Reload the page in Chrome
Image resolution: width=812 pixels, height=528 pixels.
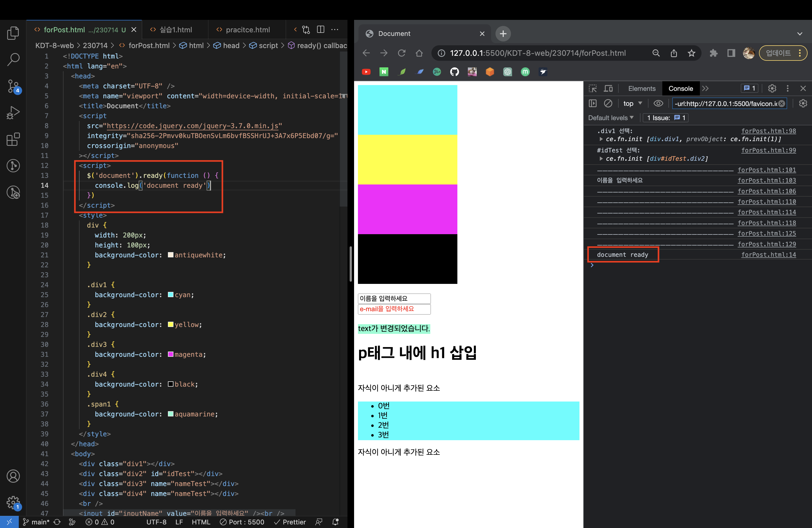[x=402, y=53]
